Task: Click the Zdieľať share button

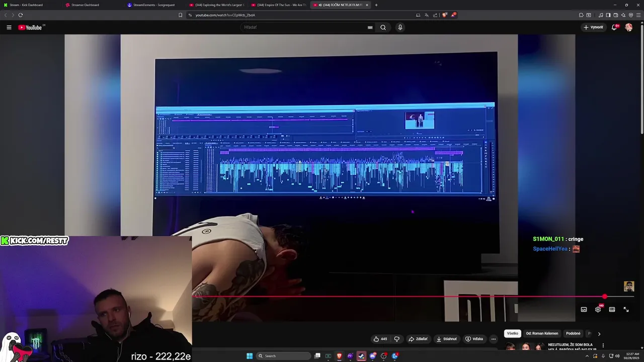Action: click(x=418, y=339)
